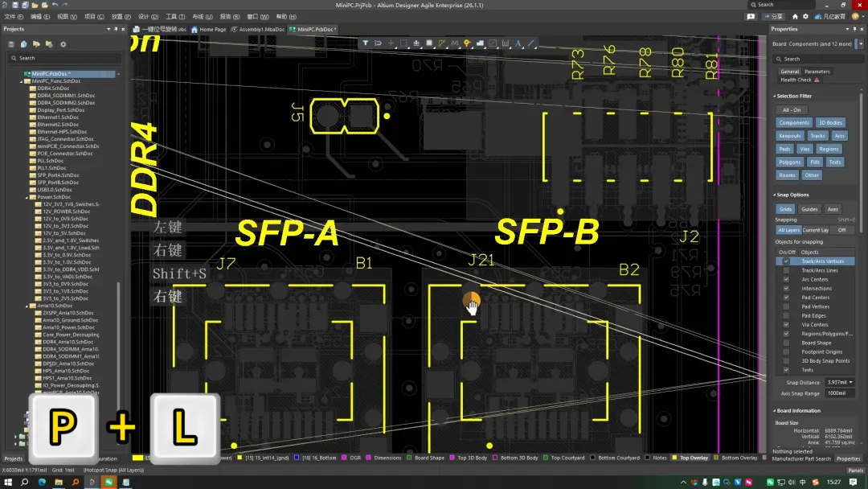Click the save icon in title bar
The image size is (868, 489).
click(x=15, y=5)
